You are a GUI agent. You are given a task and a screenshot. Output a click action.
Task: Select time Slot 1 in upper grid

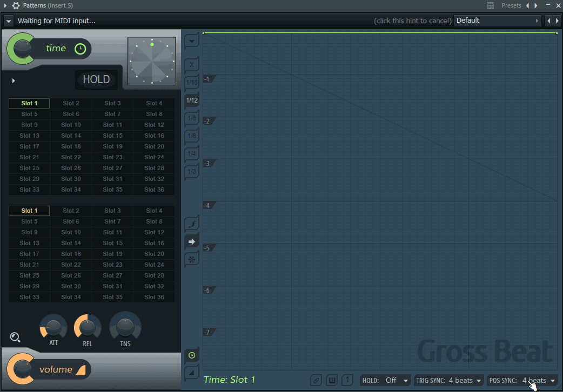[x=29, y=103]
